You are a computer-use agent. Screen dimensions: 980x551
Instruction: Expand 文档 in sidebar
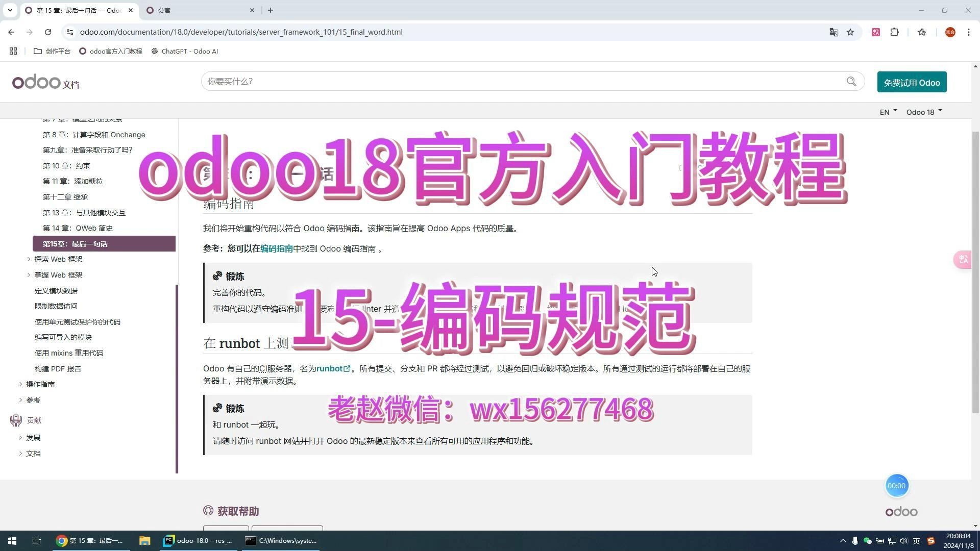click(20, 454)
